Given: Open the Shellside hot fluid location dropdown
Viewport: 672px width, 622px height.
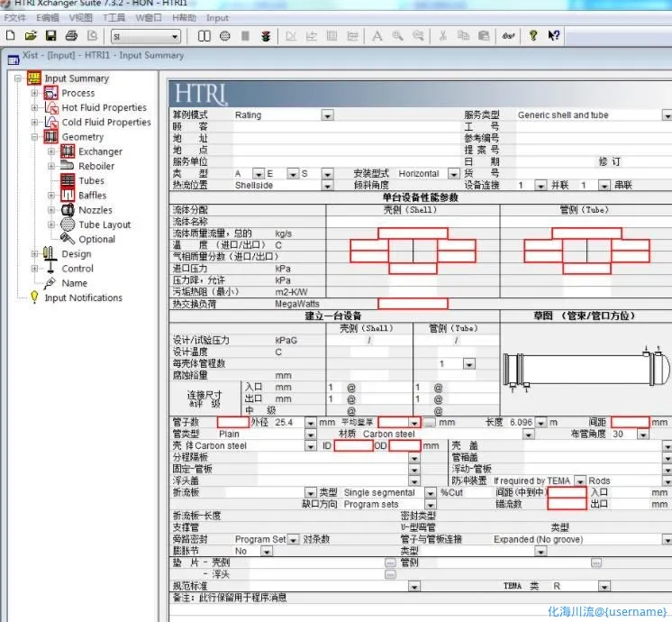Looking at the screenshot, I should 327,186.
